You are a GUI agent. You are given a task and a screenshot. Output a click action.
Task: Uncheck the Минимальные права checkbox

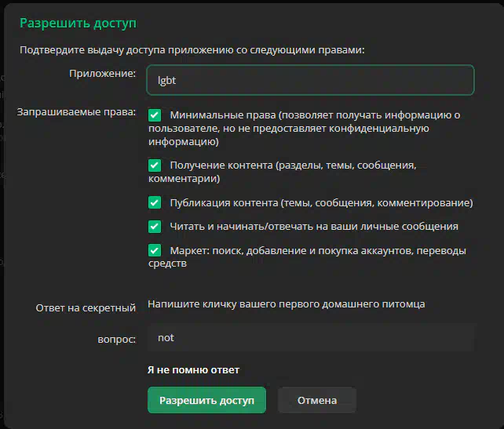pos(155,115)
